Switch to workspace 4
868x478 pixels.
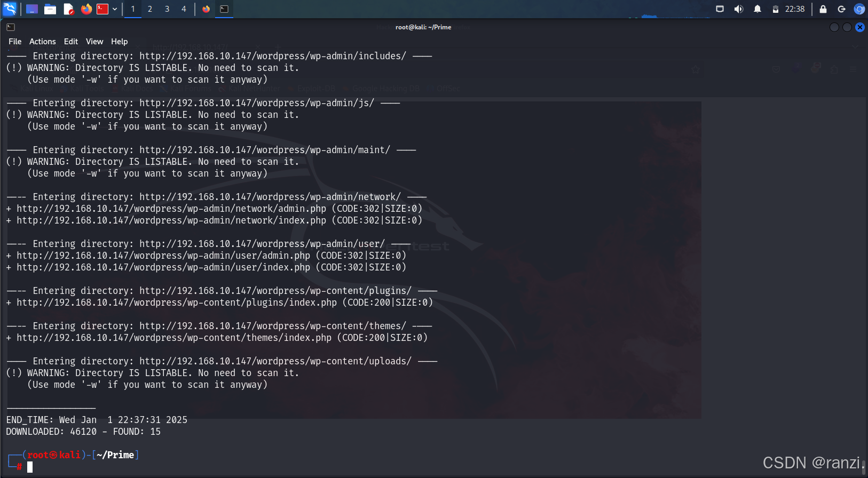(x=184, y=9)
